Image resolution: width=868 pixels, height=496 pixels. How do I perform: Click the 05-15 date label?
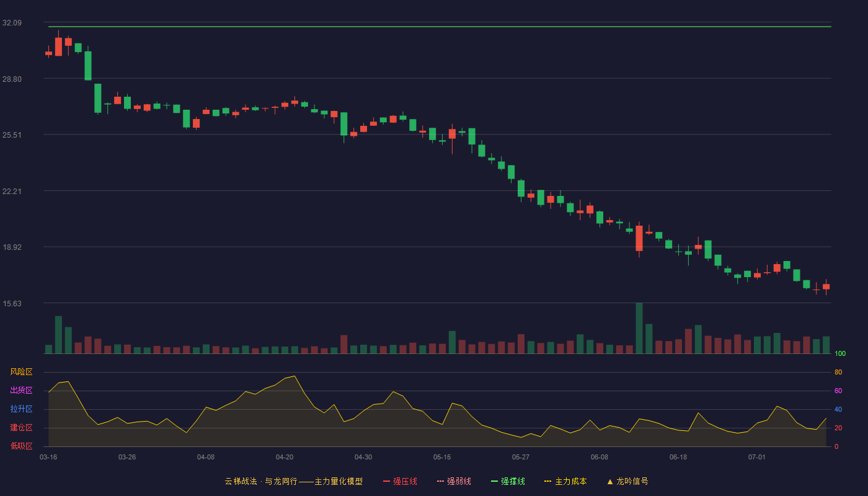point(442,457)
